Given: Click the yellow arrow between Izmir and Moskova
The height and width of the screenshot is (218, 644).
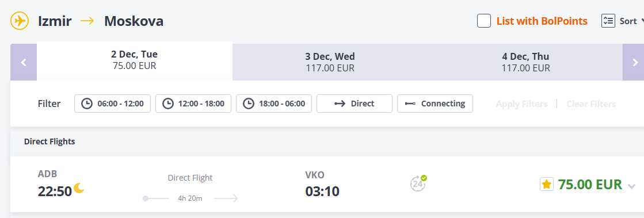Looking at the screenshot, I should click(x=87, y=21).
